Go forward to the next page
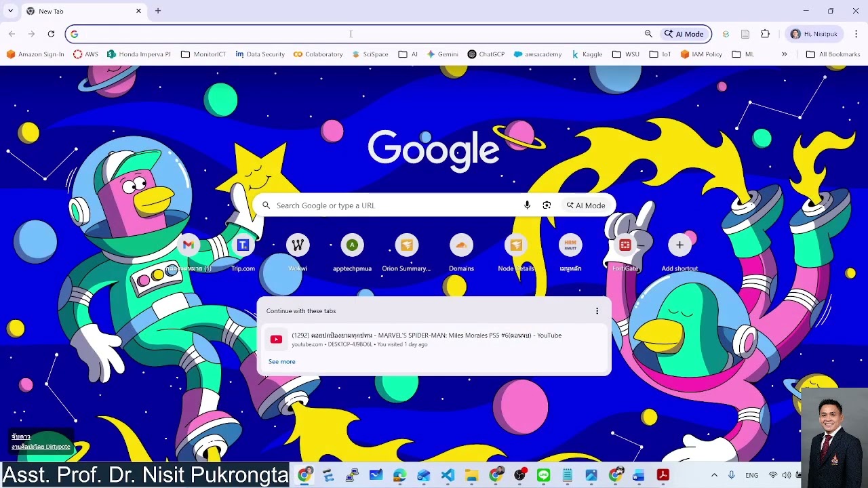 (31, 34)
